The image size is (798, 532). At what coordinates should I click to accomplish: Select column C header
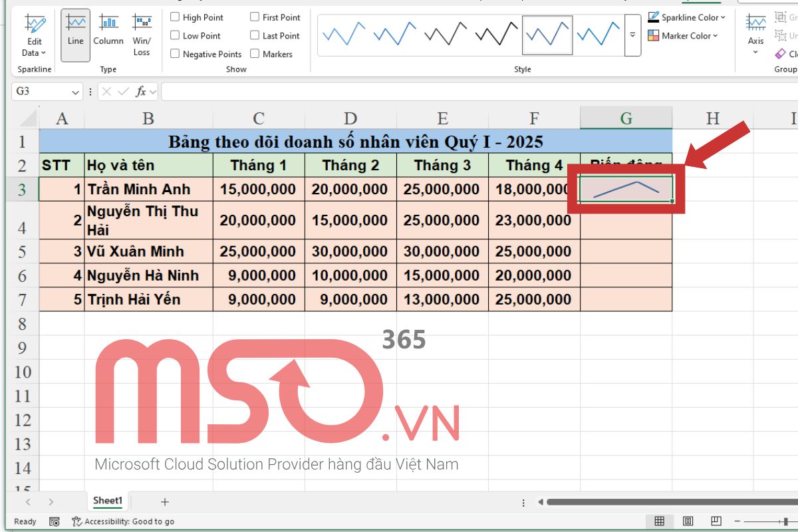point(259,118)
